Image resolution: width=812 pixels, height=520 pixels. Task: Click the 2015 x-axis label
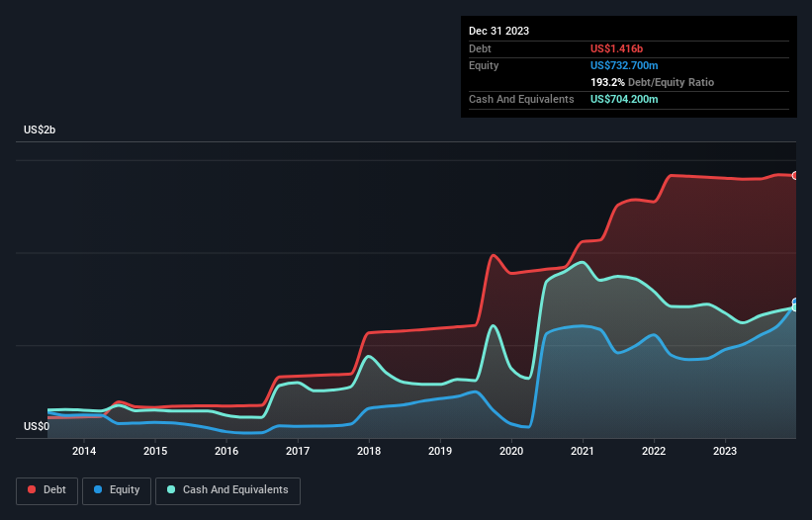[x=155, y=451]
